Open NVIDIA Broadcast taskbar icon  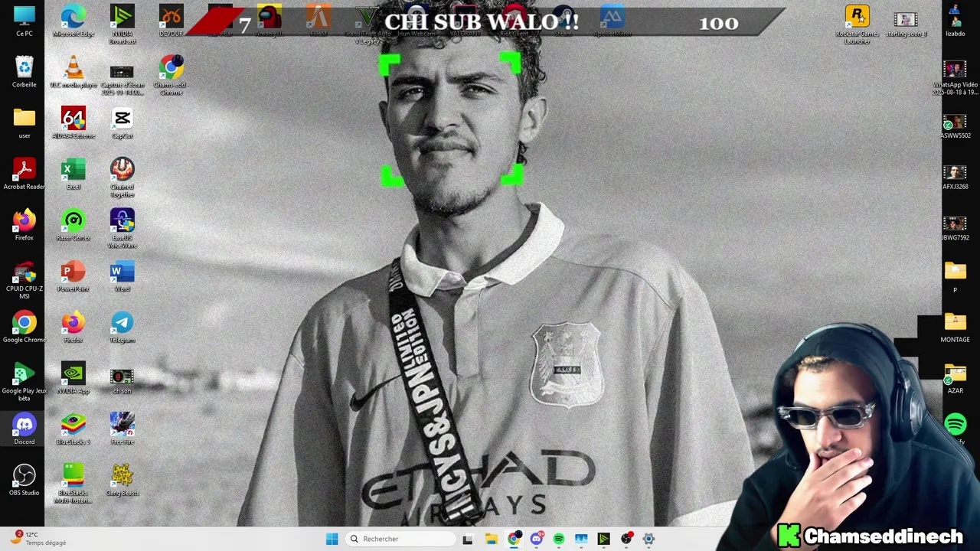[x=604, y=539]
